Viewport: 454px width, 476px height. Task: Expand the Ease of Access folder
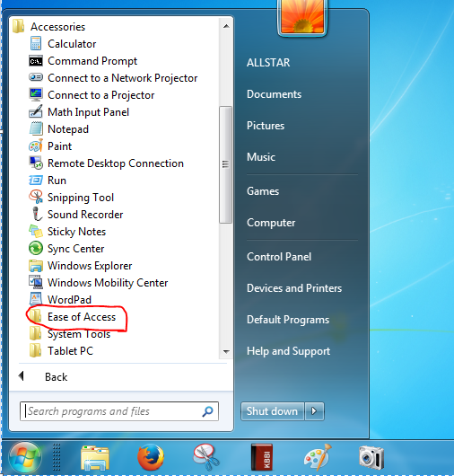pos(73,317)
